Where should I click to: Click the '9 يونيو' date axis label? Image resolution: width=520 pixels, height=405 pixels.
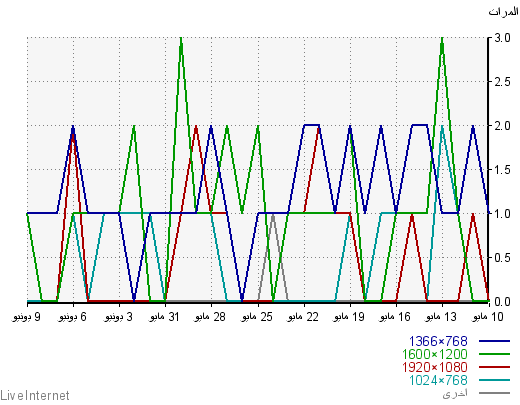(x=26, y=317)
